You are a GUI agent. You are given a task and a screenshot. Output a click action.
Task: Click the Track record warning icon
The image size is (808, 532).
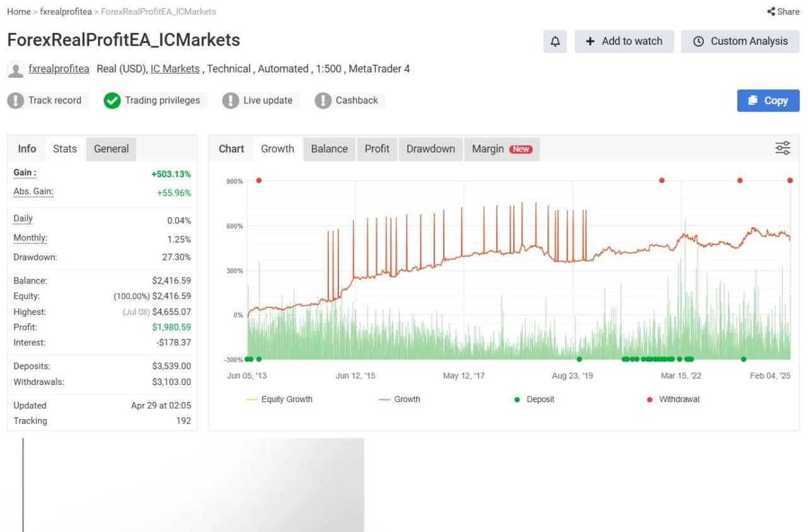pyautogui.click(x=16, y=100)
